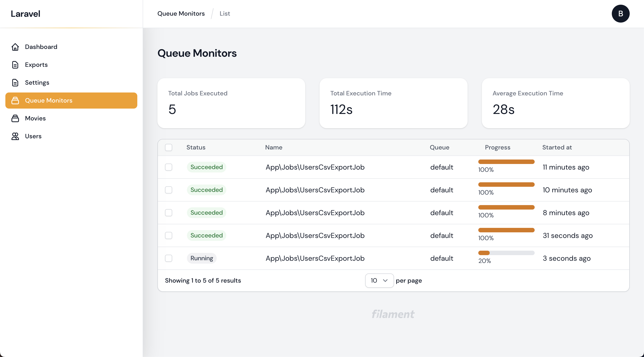Click the Succeeded status badge
This screenshot has height=357, width=644.
point(206,167)
